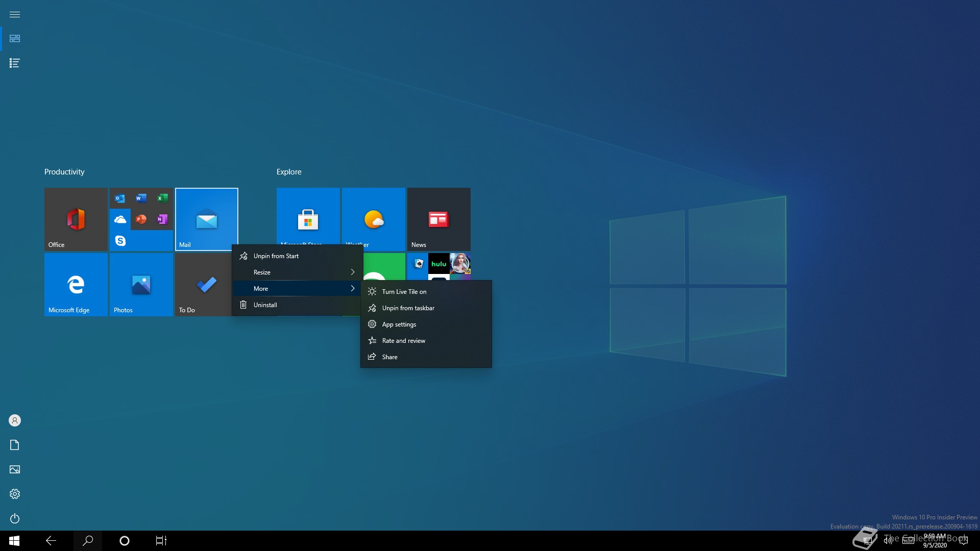Open the Mail tile
The height and width of the screenshot is (551, 980).
(x=206, y=219)
